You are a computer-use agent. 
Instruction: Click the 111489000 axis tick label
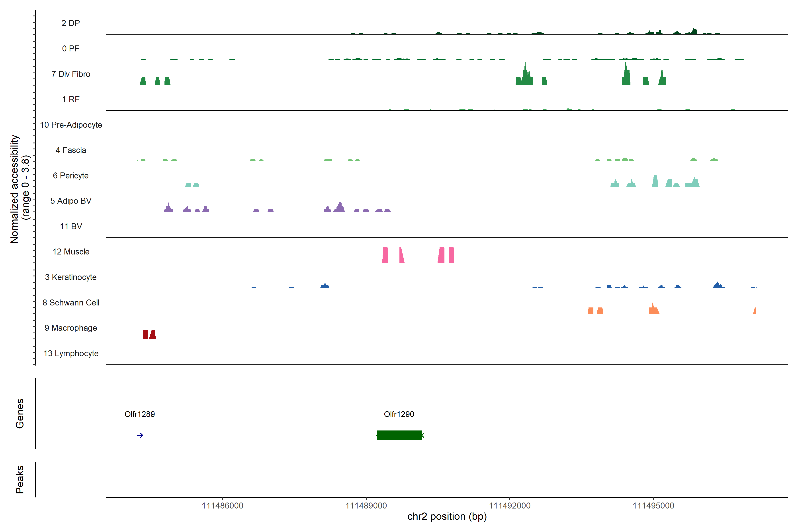pos(366,506)
